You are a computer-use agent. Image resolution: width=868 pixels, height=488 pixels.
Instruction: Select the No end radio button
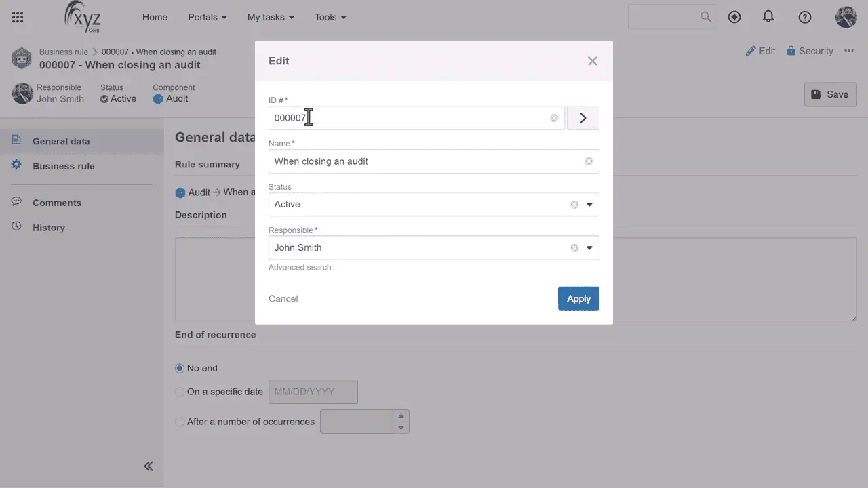click(x=179, y=368)
